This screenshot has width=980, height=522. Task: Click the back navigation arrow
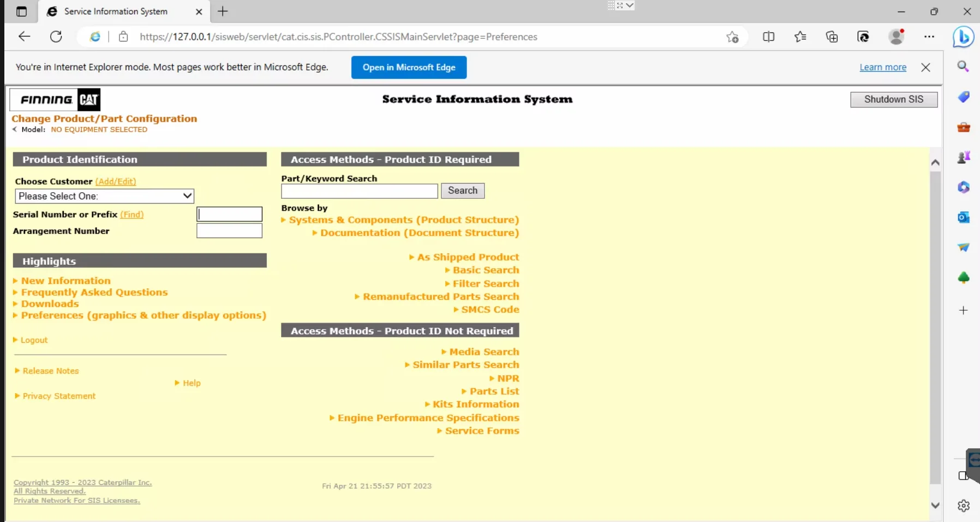[x=24, y=37]
